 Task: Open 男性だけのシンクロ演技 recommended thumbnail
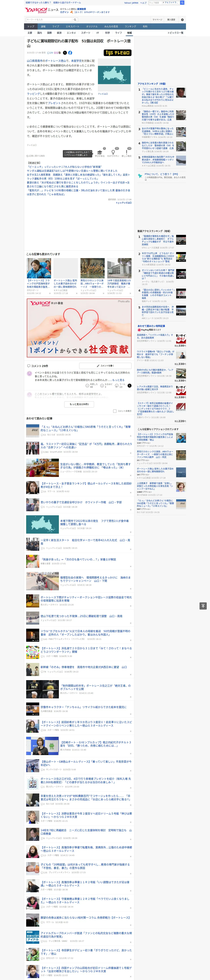click(x=92, y=268)
